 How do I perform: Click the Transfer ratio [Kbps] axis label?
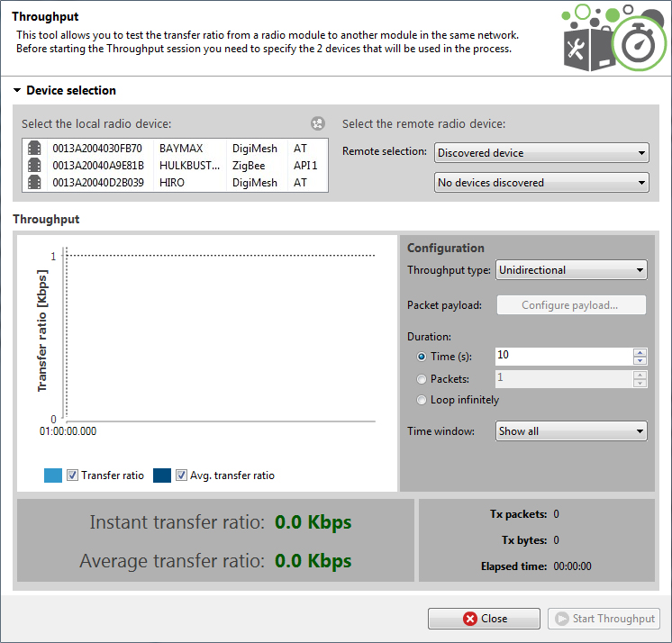(x=42, y=331)
